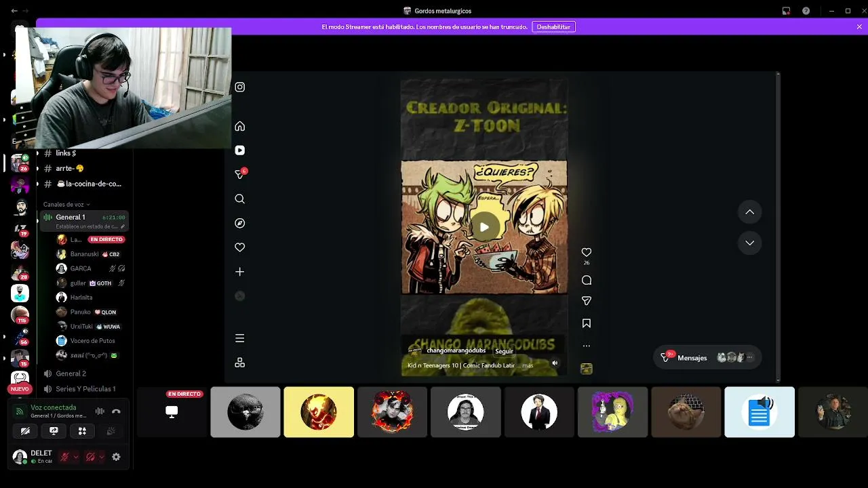868x488 pixels.
Task: Open changomarangodubs profile link
Action: click(456, 350)
